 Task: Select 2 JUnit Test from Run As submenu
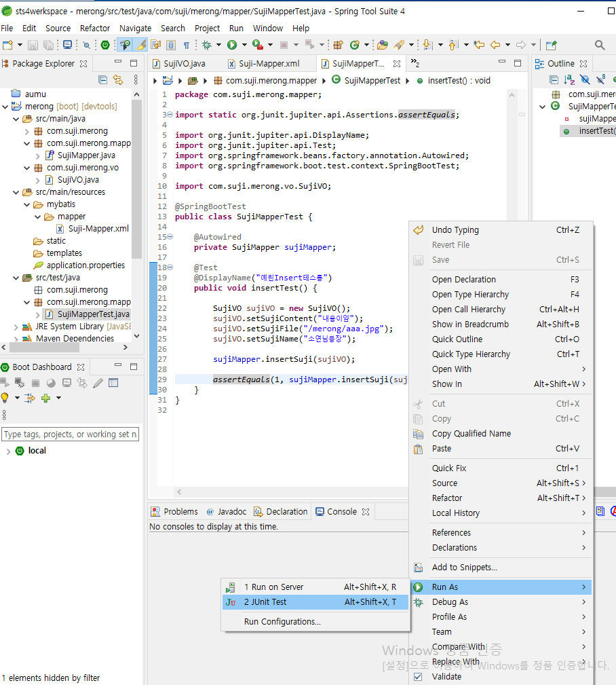315,602
